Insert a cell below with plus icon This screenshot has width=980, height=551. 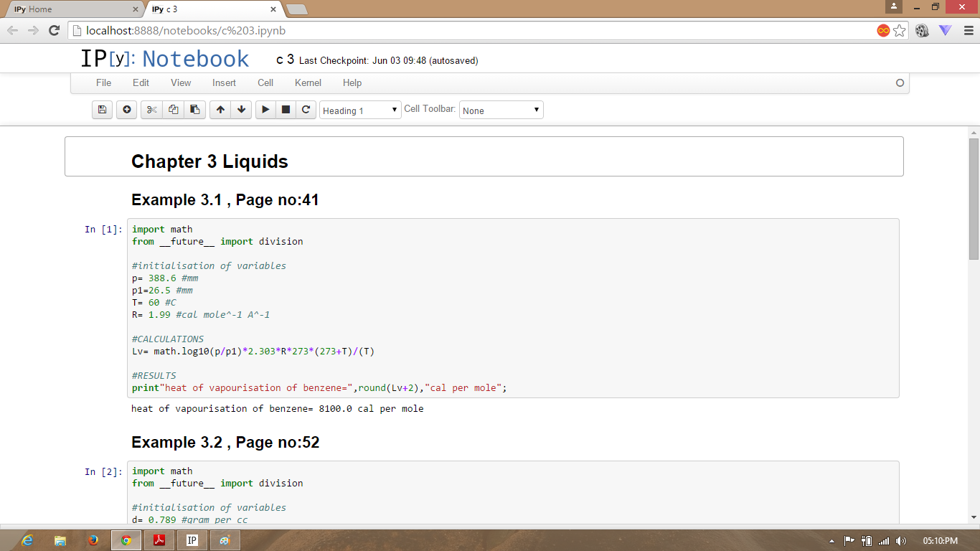tap(127, 110)
